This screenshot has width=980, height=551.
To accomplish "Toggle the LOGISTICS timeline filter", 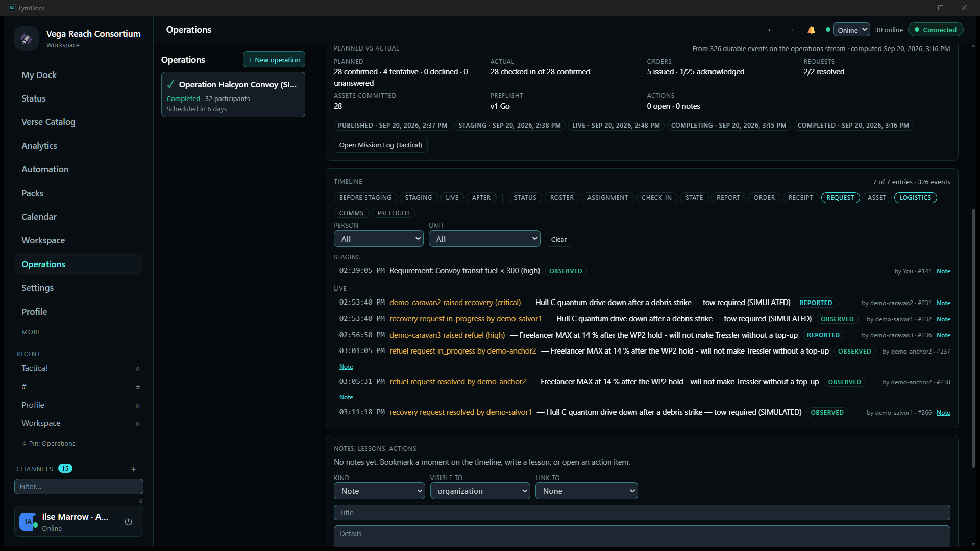I will (915, 198).
